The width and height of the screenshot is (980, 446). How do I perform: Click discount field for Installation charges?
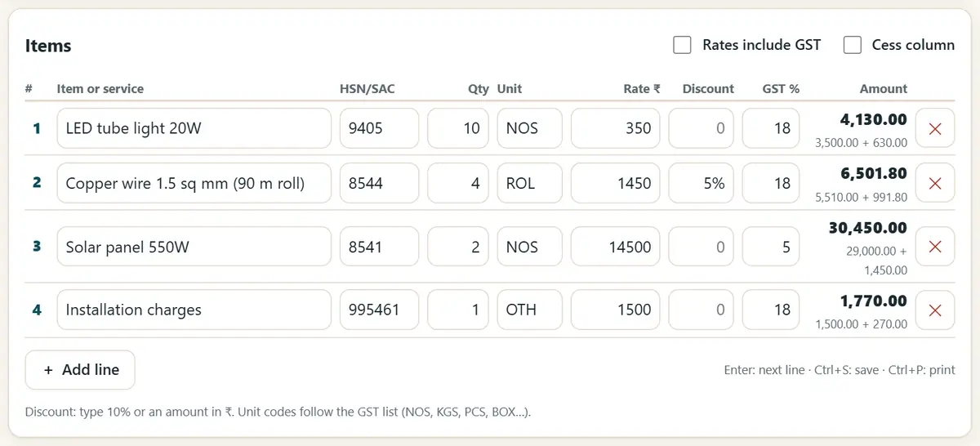pyautogui.click(x=702, y=310)
